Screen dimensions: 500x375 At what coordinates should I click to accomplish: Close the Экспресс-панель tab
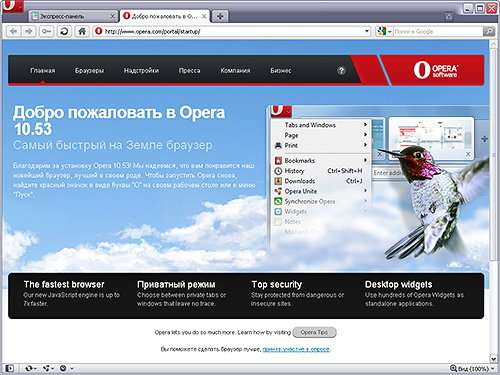tap(113, 16)
